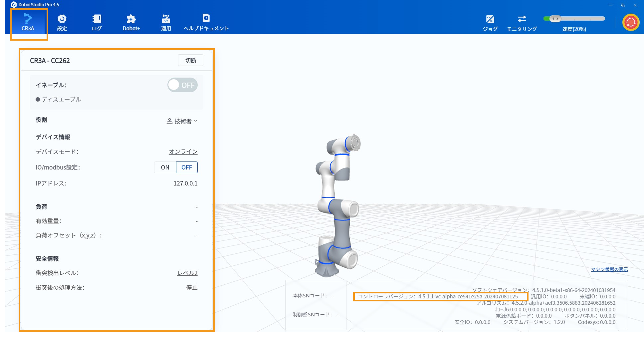Change collision level via レベル2 link

187,273
